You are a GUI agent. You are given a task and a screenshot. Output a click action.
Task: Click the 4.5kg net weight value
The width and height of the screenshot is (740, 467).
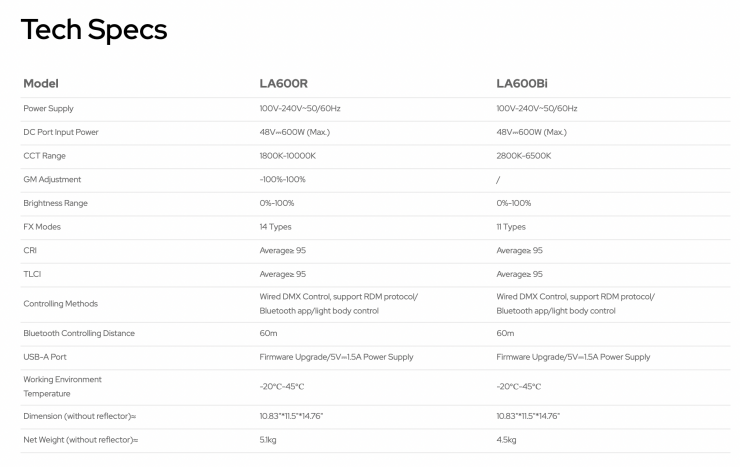click(507, 440)
